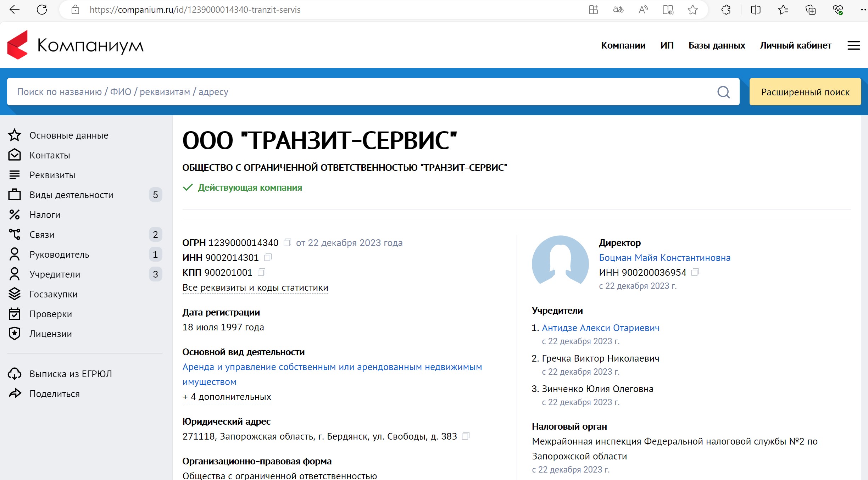Open browser extensions puzzle icon
Screen dimensions: 868x480
(726, 10)
